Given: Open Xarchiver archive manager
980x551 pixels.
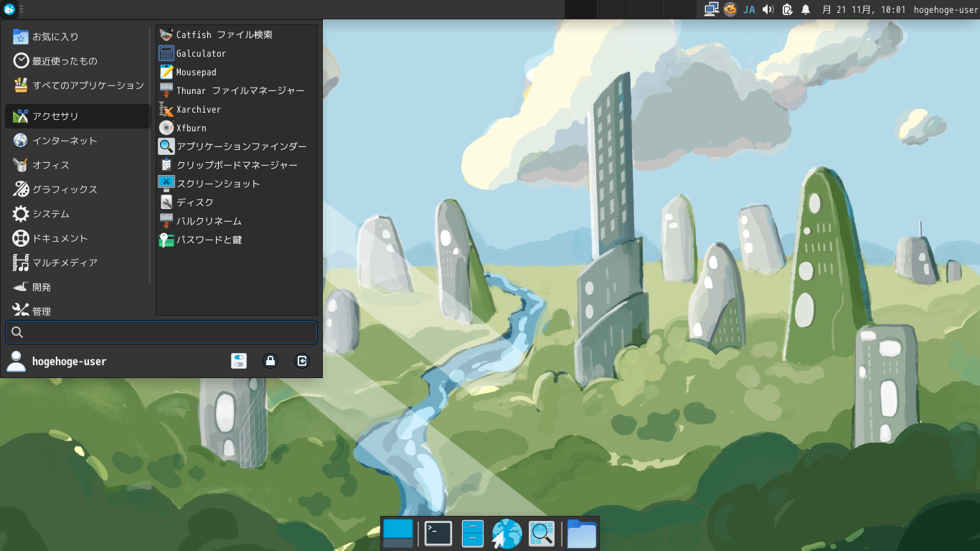Looking at the screenshot, I should pos(237,109).
